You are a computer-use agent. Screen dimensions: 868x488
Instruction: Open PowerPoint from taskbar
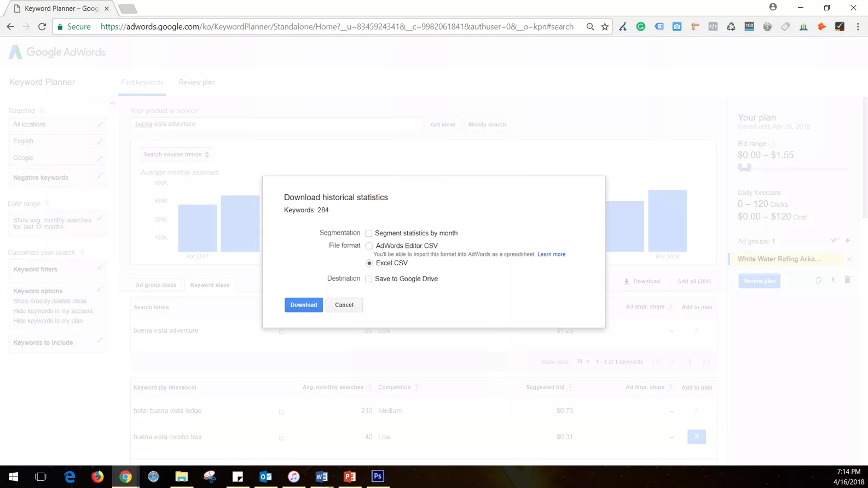coord(350,477)
